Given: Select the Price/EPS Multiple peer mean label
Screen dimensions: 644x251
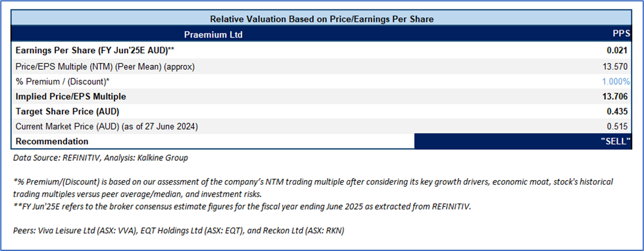Looking at the screenshot, I should pos(105,66).
